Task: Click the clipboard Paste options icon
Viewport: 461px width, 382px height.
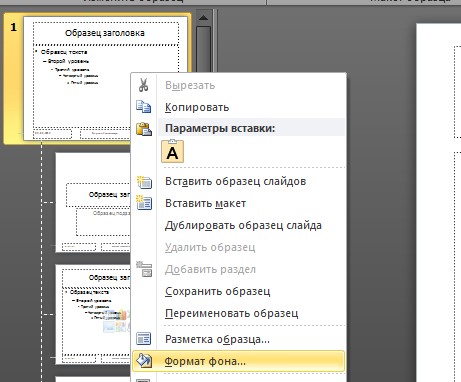Action: click(x=144, y=129)
